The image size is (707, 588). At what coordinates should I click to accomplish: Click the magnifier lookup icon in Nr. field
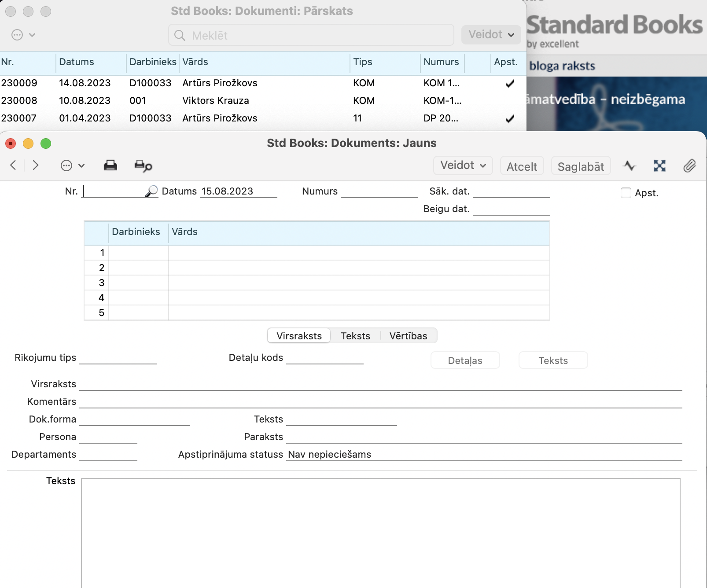point(151,191)
